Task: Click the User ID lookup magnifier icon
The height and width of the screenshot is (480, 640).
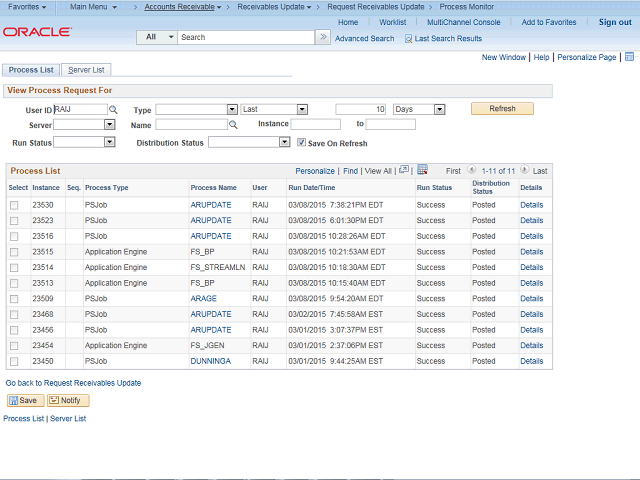Action: click(x=113, y=110)
